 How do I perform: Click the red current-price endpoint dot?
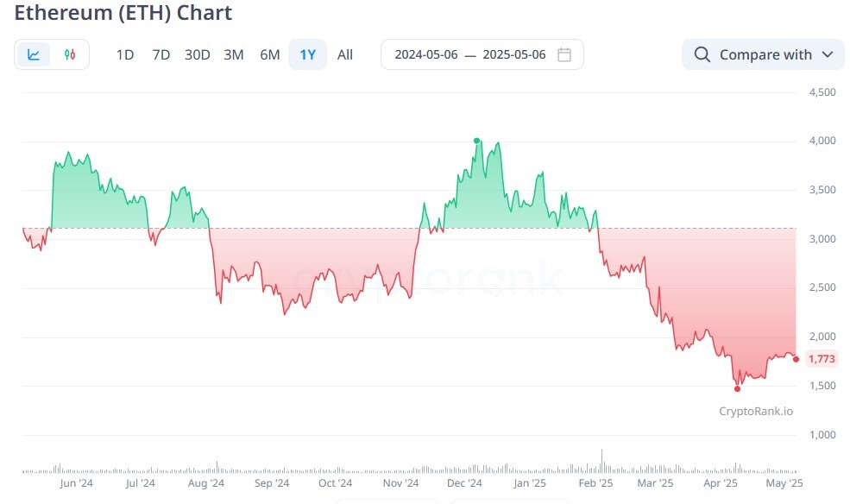tap(796, 359)
